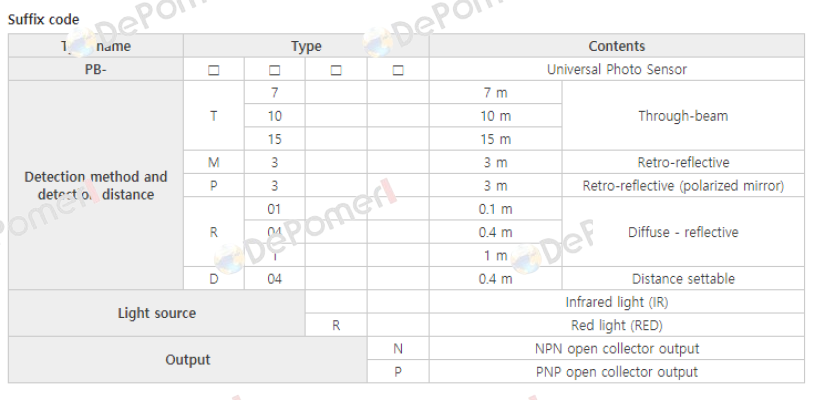Select the Output row header
This screenshot has height=400, width=835.
[x=187, y=360]
